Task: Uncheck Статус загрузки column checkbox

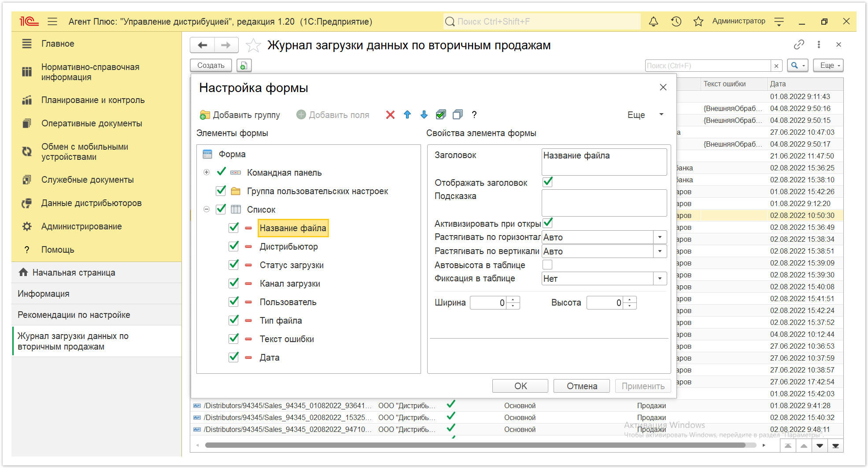Action: 234,265
